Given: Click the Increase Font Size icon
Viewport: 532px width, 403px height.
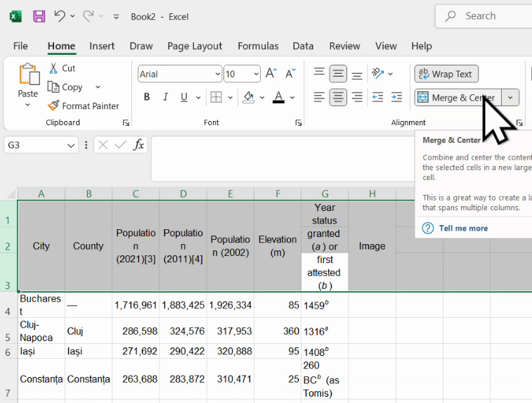Looking at the screenshot, I should tap(271, 74).
